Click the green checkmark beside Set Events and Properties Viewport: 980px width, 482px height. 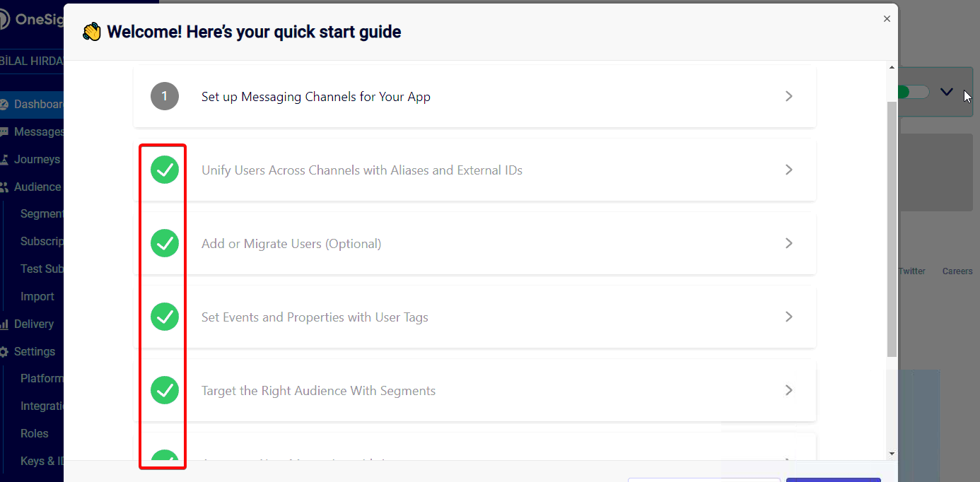pos(165,317)
